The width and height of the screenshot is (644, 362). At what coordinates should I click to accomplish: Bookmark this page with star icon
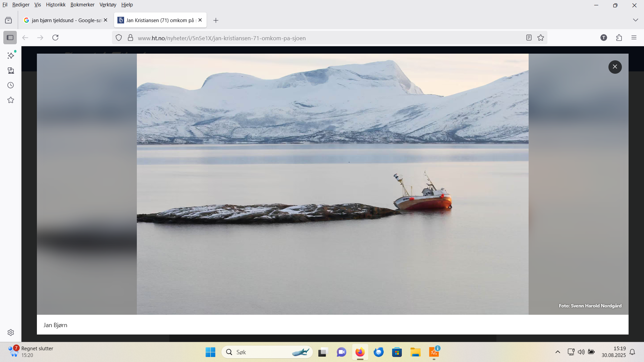[541, 38]
